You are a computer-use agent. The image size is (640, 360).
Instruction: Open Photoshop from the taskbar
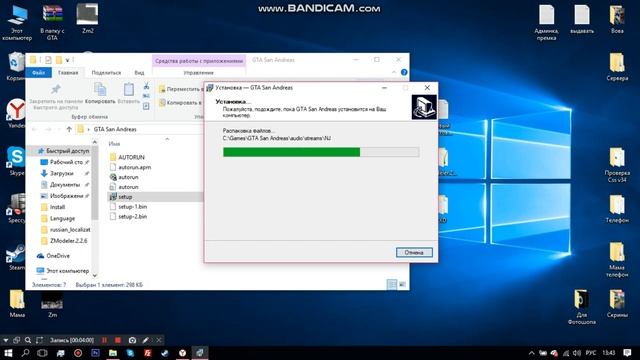(95, 353)
